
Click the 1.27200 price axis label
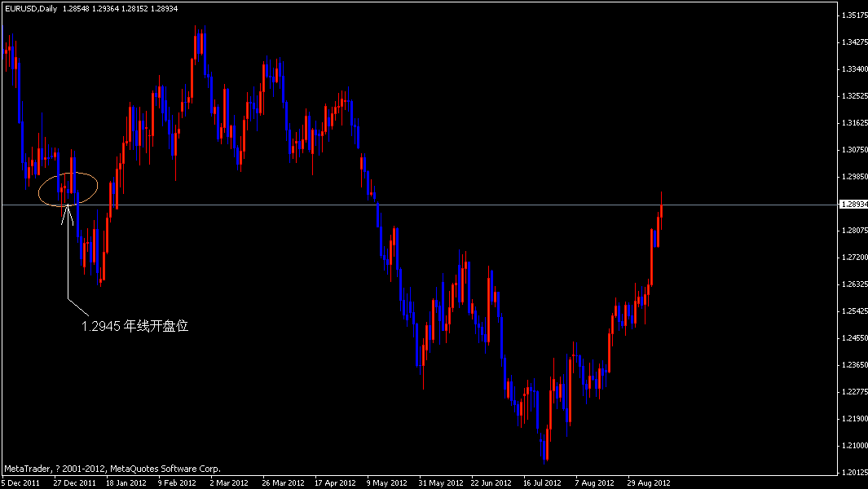854,258
